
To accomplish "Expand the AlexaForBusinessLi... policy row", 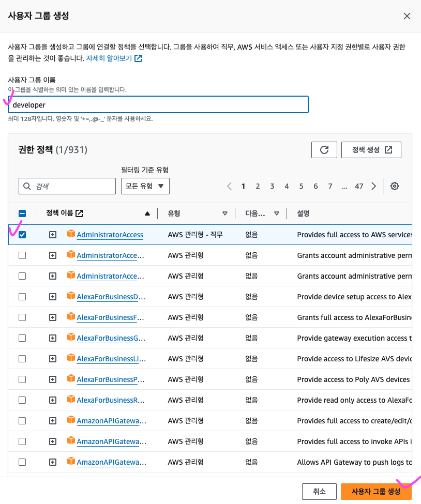I will (53, 359).
